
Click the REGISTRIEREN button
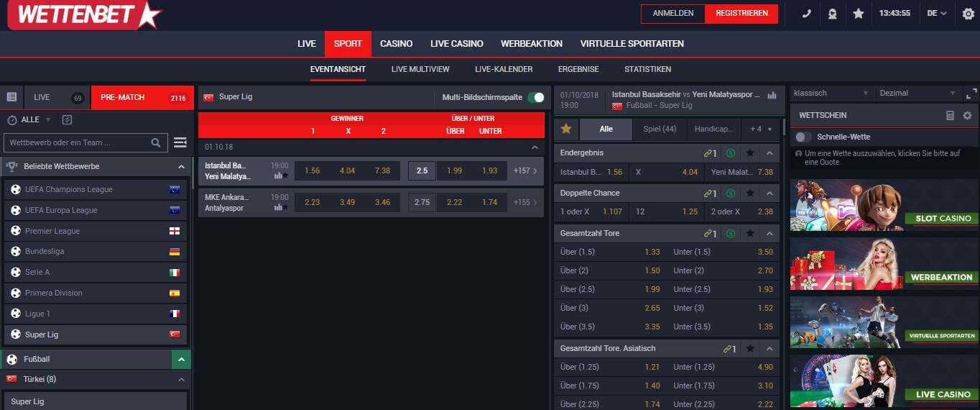pos(741,13)
